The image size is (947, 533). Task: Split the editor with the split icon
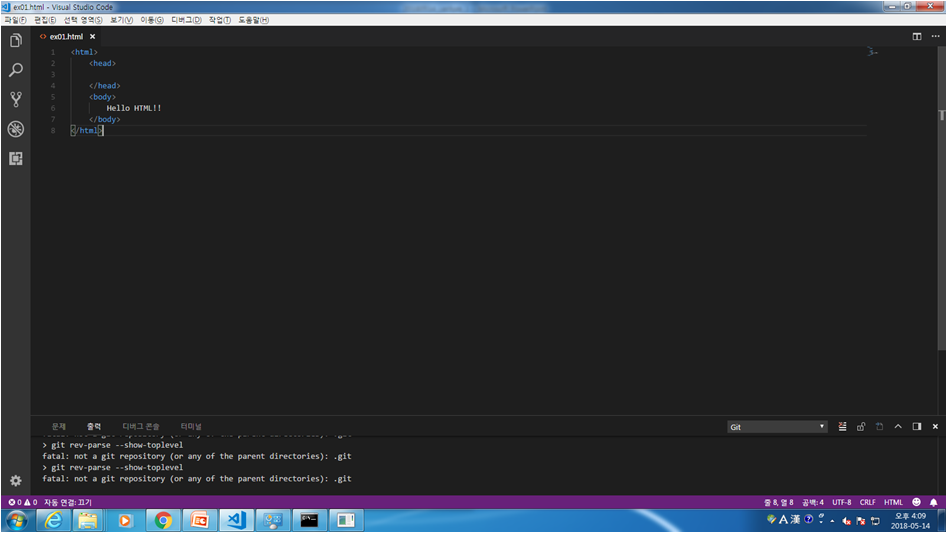[917, 36]
